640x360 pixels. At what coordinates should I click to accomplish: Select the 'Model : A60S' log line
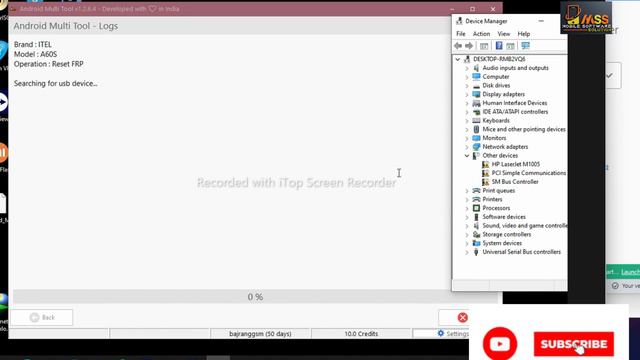(36, 54)
